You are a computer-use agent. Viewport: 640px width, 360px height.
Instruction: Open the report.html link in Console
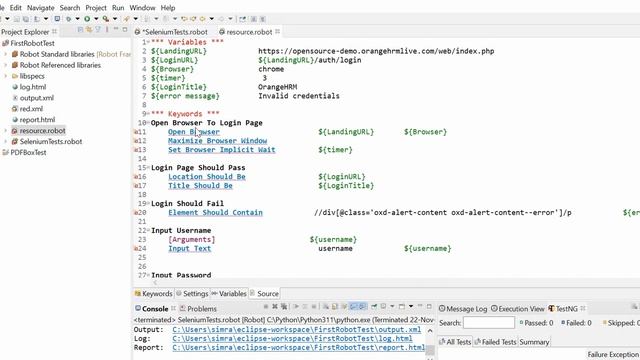298,347
